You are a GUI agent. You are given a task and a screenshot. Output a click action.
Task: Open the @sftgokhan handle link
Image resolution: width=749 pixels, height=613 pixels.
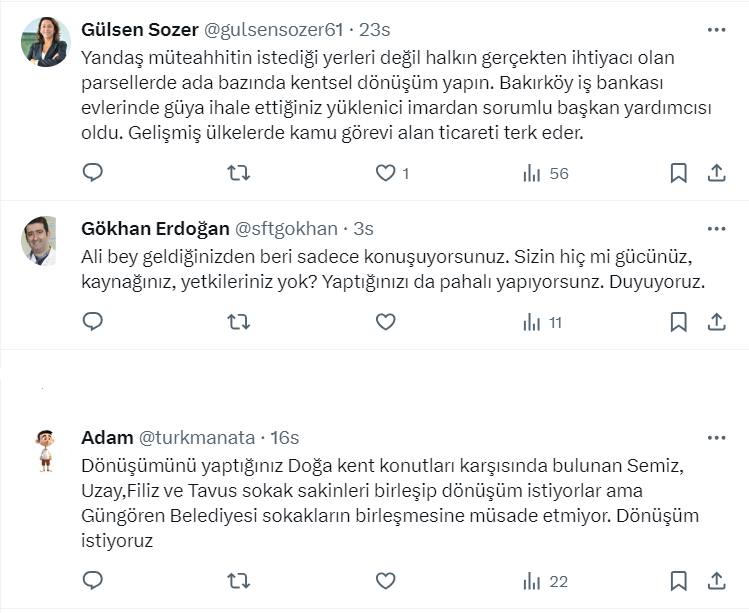coord(286,228)
